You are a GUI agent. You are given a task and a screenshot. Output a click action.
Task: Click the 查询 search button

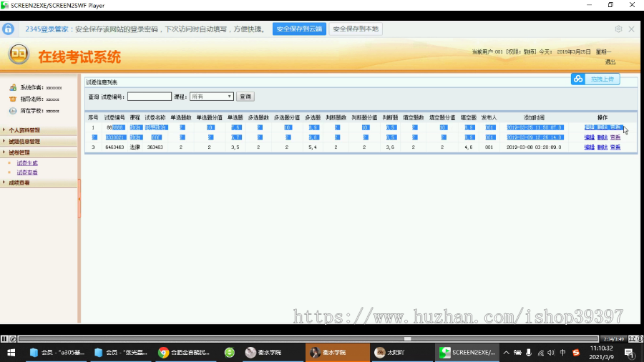(x=245, y=97)
